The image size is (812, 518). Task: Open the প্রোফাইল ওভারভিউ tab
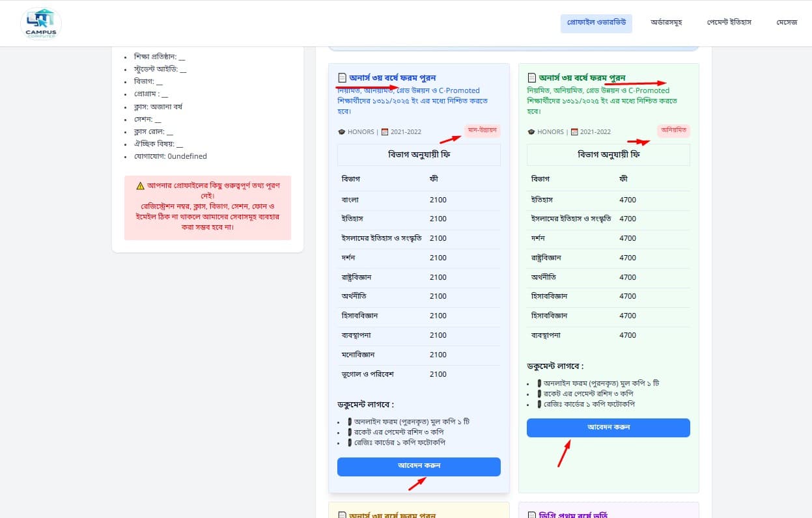596,23
